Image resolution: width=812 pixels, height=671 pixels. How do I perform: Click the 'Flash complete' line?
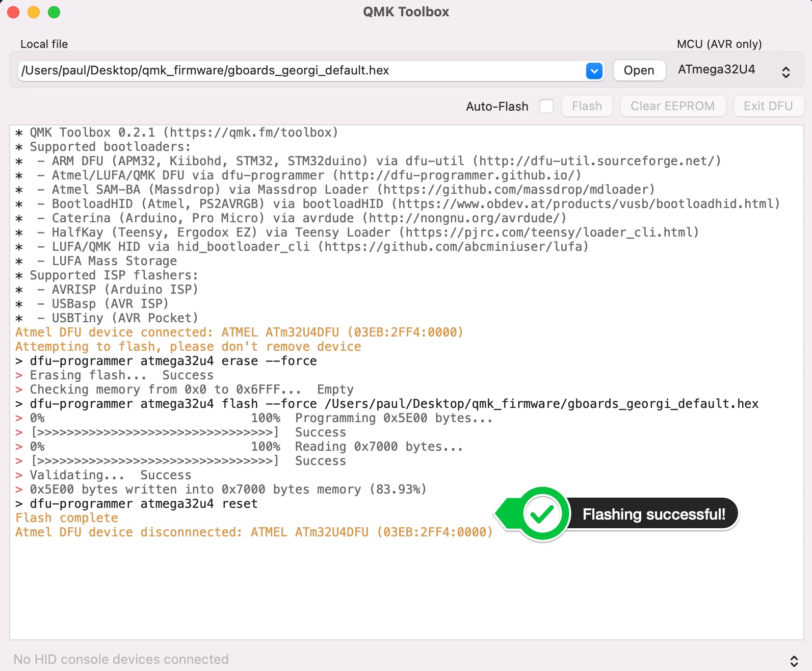click(67, 518)
